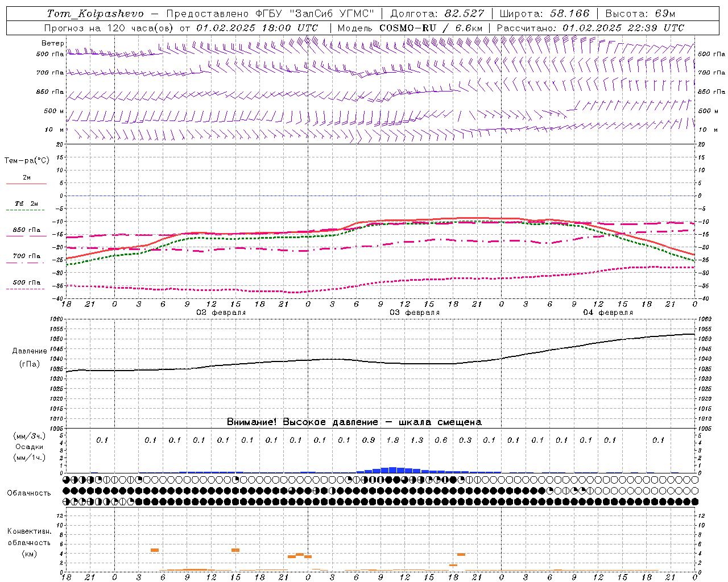Viewport: 728px width, 582px height.
Task: Select the elevation text Высота: 69м
Action: 640,14
